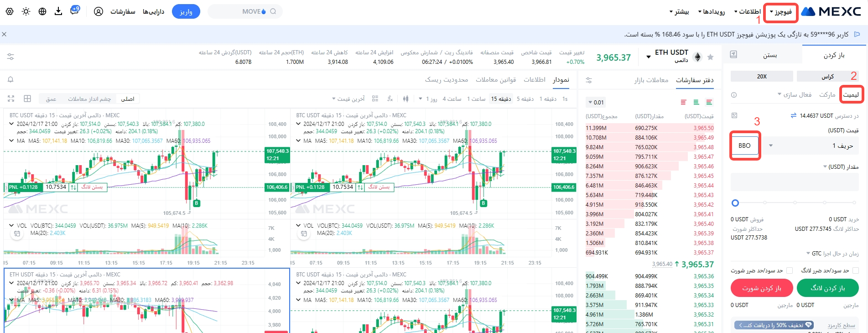The height and width of the screenshot is (333, 868).
Task: Open the order panel guide icon beside بستن tab
Action: [x=733, y=54]
